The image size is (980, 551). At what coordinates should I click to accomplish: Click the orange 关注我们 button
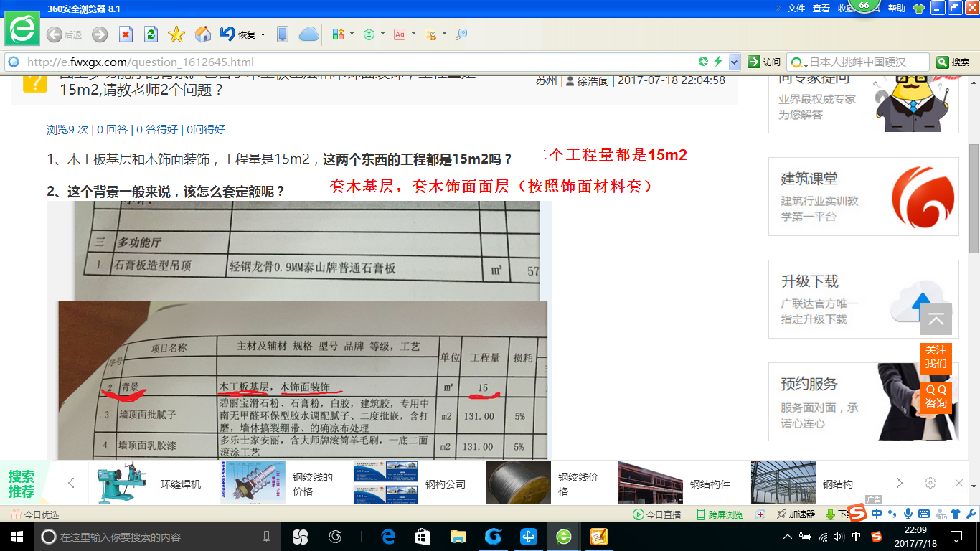pyautogui.click(x=936, y=357)
